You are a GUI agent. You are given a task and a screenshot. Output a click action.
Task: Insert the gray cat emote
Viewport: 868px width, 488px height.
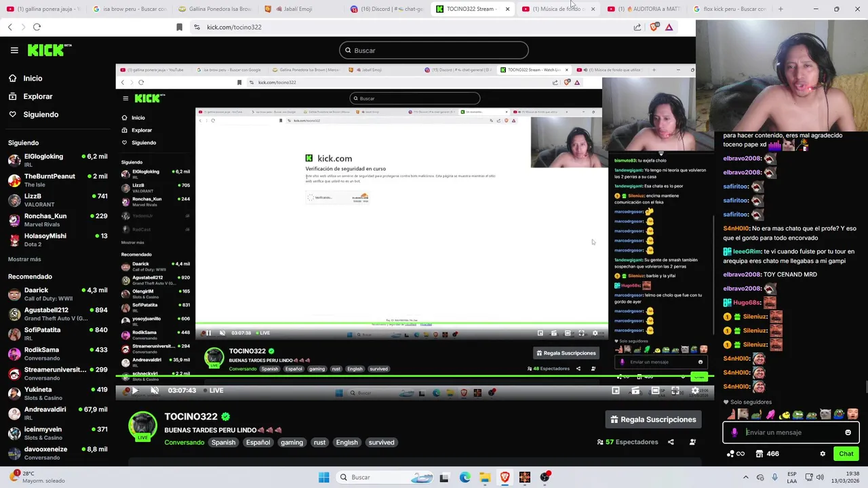pyautogui.click(x=825, y=415)
